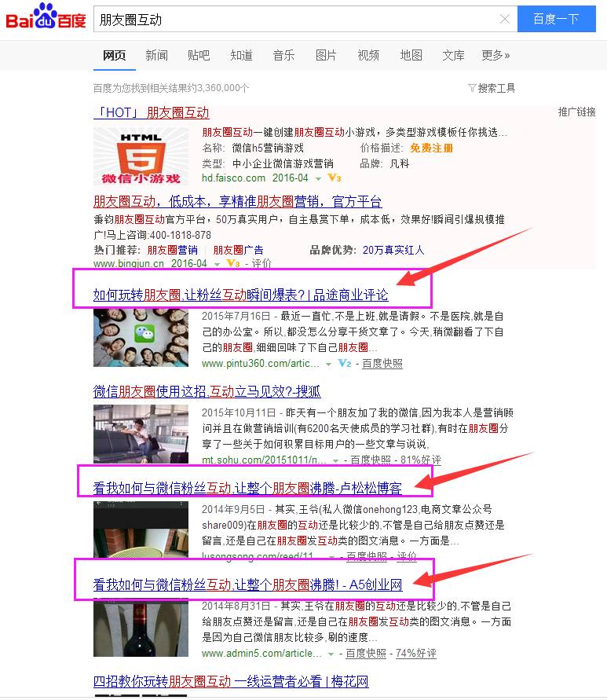Click the airport seating thumbnail of sohu result
Screen dimensions: 607x700
141,434
